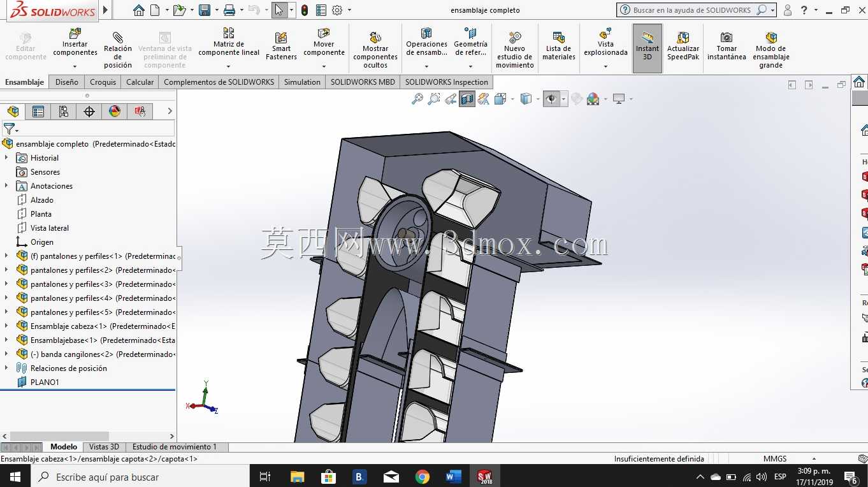Open apply scene sphere icon
Viewport: 868px width, 487px height.
pos(593,99)
